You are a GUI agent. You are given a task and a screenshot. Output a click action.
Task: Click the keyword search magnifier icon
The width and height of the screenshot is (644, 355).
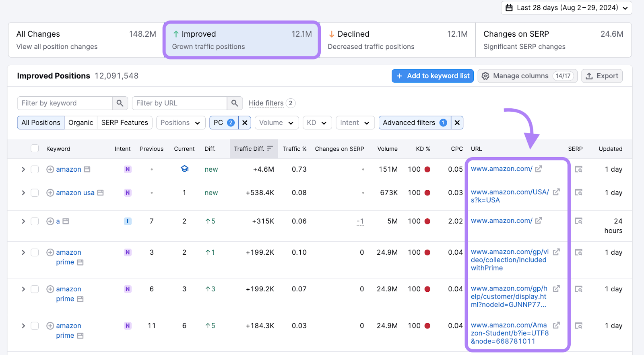coord(120,103)
